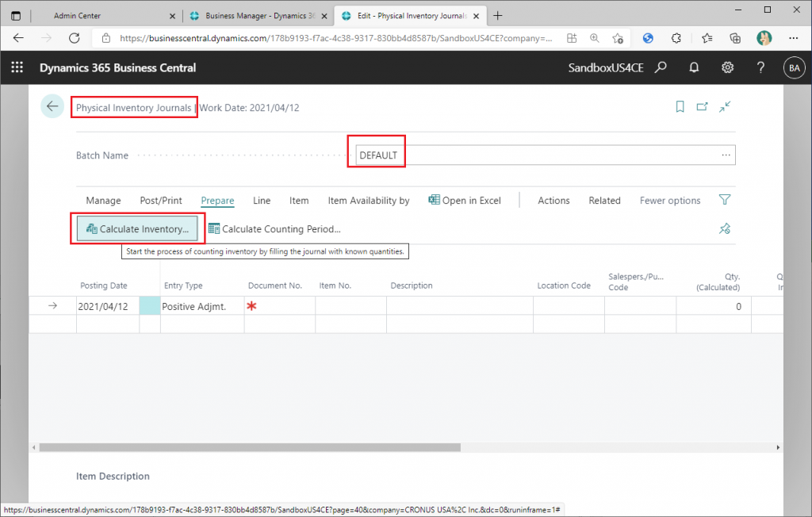Click the Qty. (Calculated) cell showing 0
Screen dimensions: 812x517
(x=714, y=306)
